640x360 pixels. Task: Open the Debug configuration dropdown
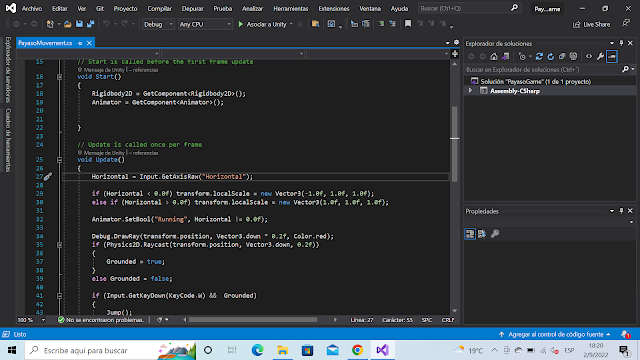point(158,24)
